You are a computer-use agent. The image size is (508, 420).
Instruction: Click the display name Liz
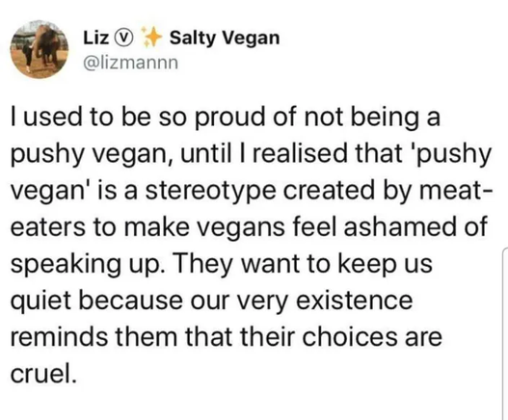(x=95, y=38)
